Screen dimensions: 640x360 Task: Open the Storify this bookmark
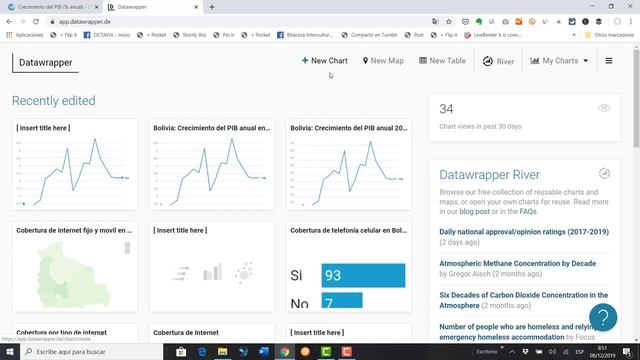tap(190, 35)
